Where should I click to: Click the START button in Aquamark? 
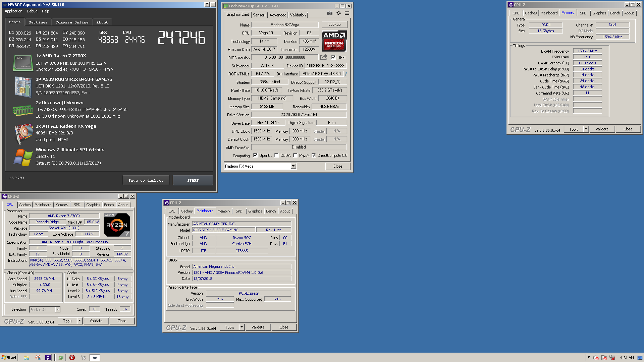click(193, 180)
